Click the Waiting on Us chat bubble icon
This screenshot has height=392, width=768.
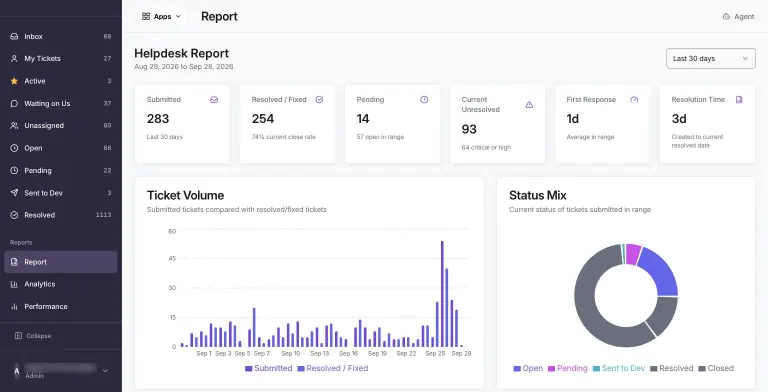click(14, 103)
